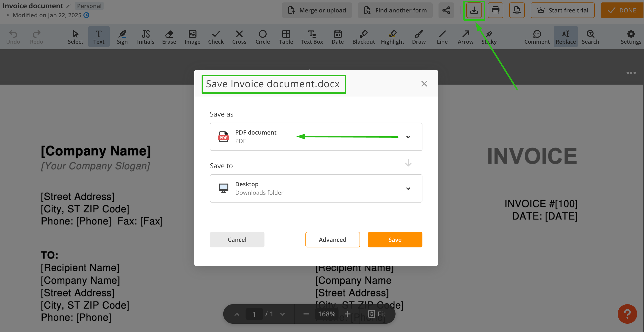644x332 pixels.
Task: Click the share icon
Action: point(446,10)
